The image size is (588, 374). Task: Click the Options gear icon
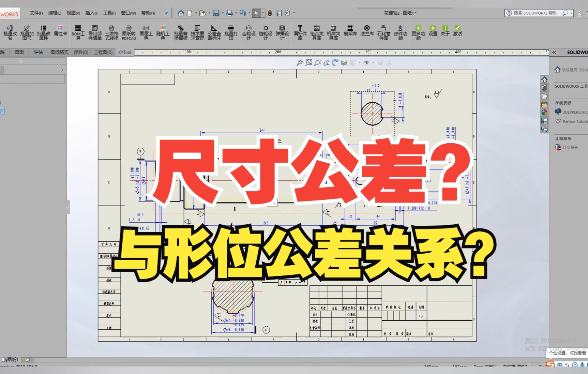287,13
